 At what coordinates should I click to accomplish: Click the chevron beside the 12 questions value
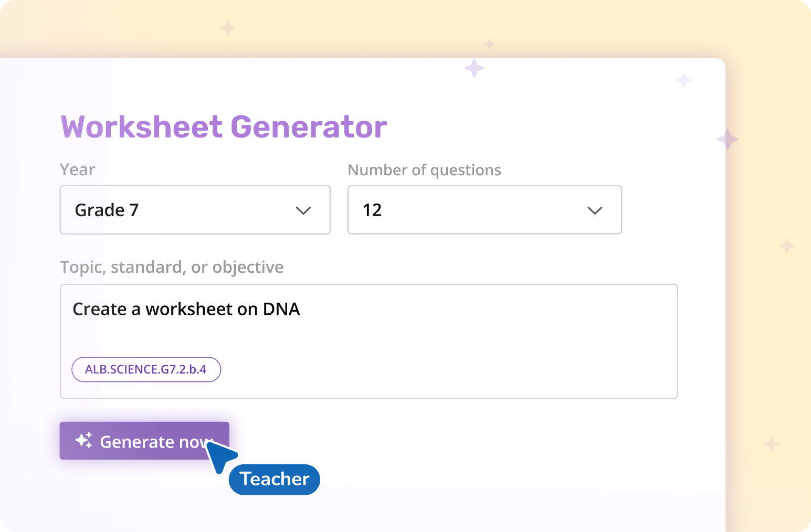coord(594,210)
